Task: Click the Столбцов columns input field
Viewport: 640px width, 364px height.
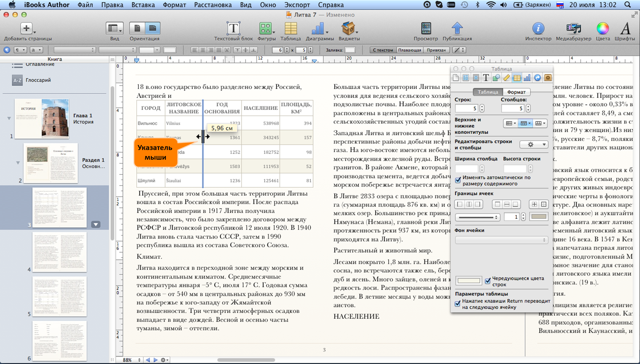Action: [513, 108]
